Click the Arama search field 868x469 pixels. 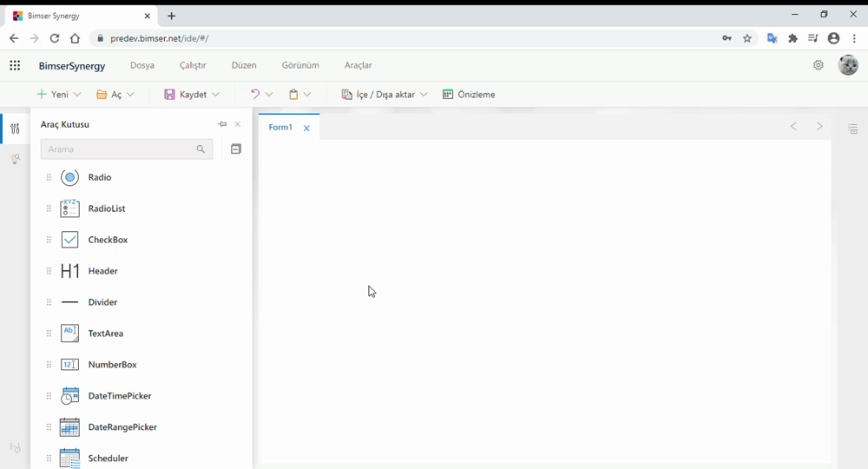[x=117, y=149]
